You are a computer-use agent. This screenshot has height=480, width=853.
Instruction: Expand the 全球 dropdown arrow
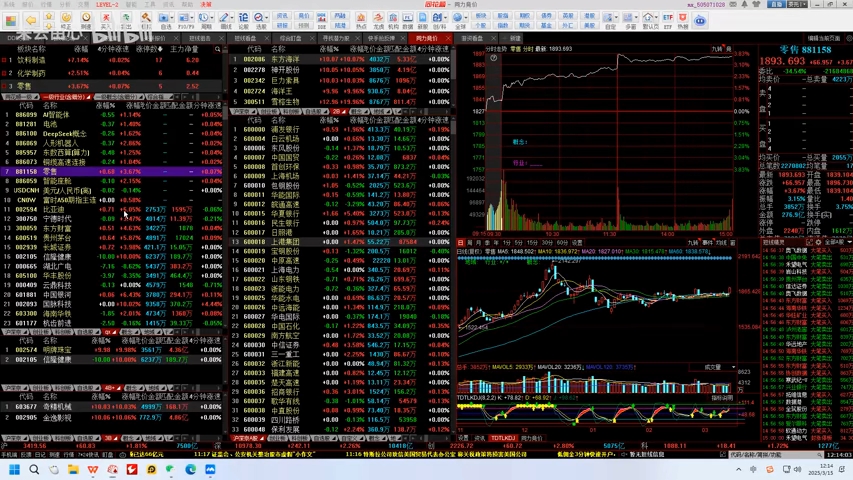click(x=466, y=18)
